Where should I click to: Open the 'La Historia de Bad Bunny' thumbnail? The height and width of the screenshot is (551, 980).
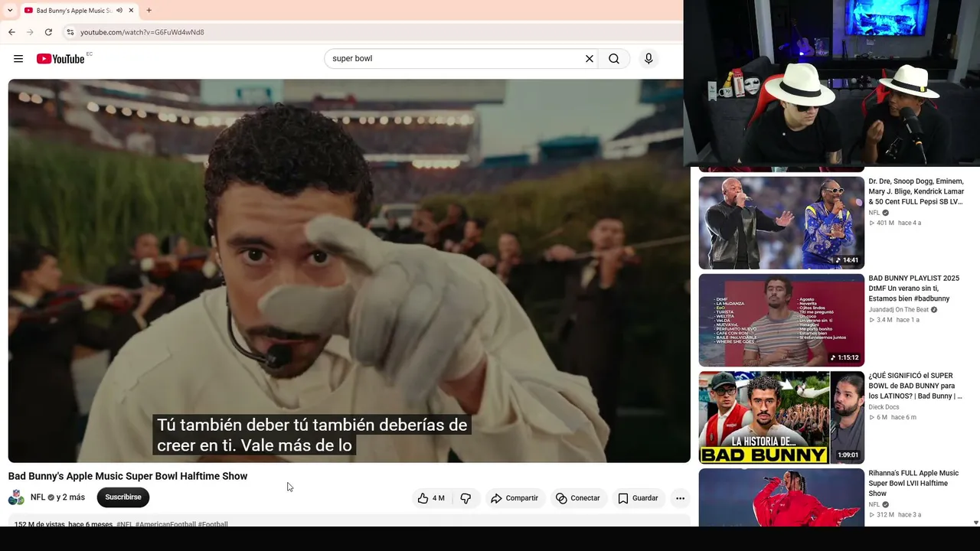[x=782, y=417]
